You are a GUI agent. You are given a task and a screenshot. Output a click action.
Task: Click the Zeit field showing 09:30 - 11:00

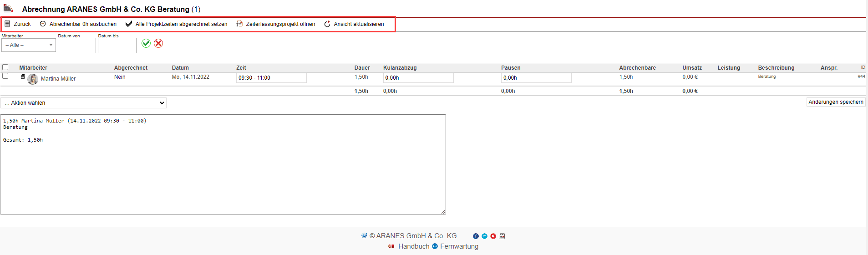point(271,78)
